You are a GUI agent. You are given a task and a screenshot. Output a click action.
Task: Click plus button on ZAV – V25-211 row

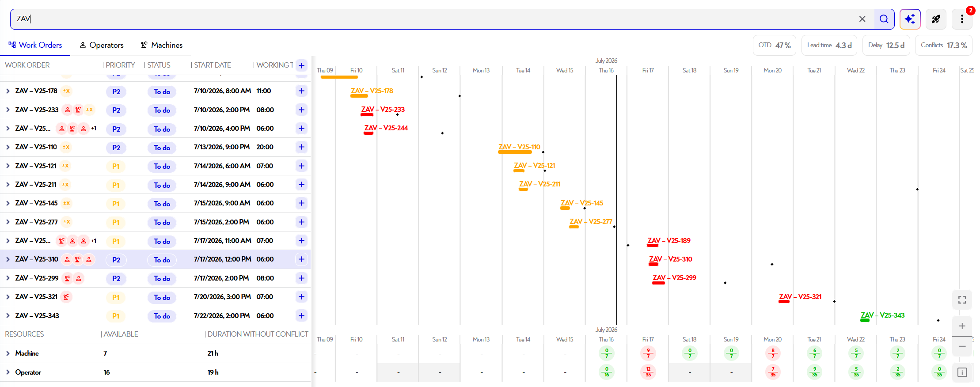click(302, 185)
